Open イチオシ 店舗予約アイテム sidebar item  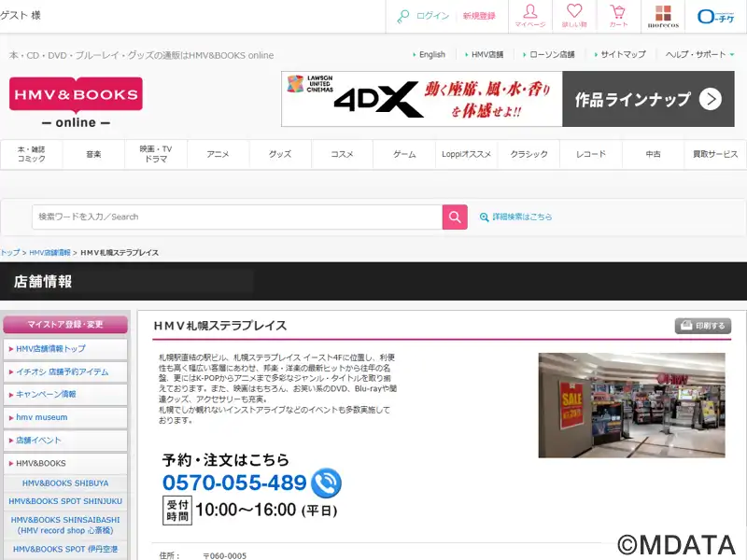coord(65,371)
